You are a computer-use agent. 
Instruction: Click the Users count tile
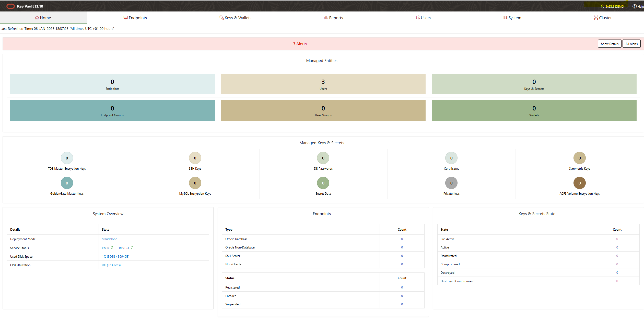click(323, 84)
